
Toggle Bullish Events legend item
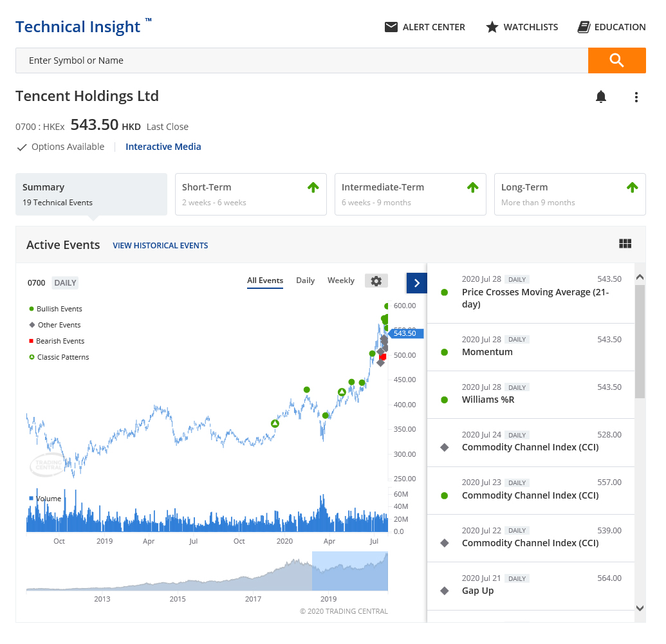[x=55, y=309]
